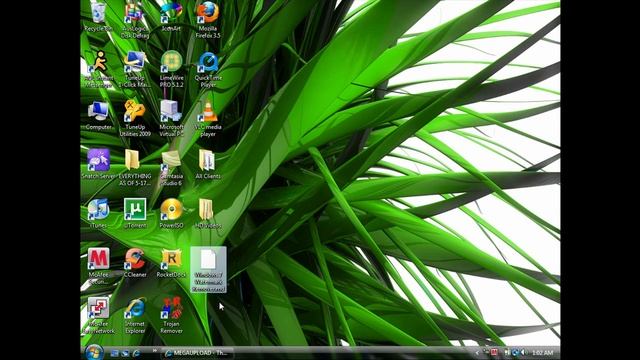Viewport: 640px width, 360px height.
Task: Select the EVERYTHING AS OF 5-17 folder
Action: [x=135, y=167]
